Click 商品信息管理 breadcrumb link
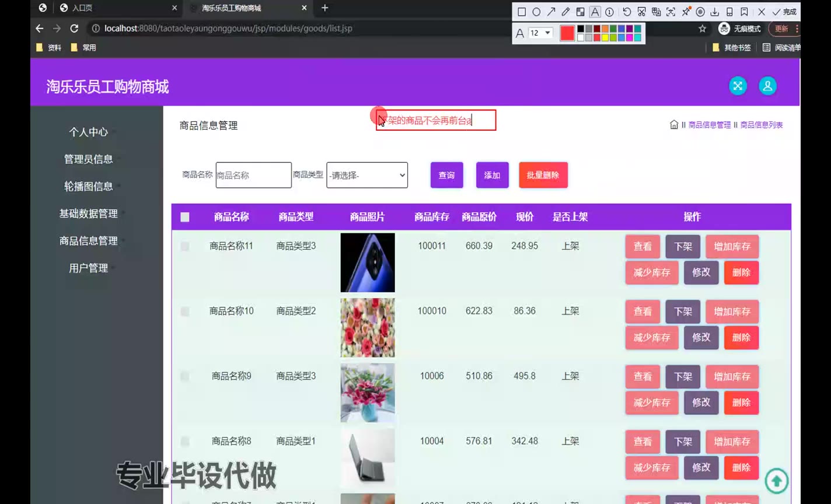Image resolution: width=831 pixels, height=504 pixels. point(710,125)
